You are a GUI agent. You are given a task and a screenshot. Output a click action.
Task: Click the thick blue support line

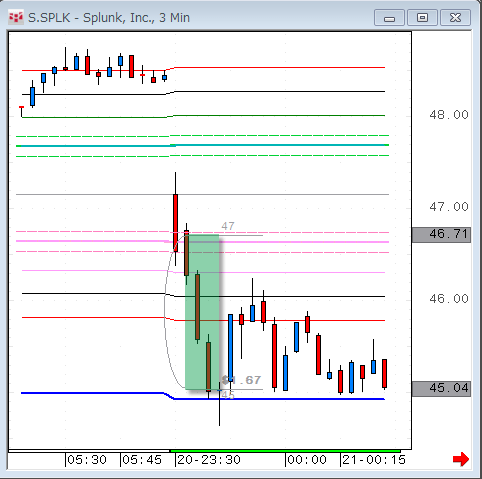pyautogui.click(x=203, y=397)
